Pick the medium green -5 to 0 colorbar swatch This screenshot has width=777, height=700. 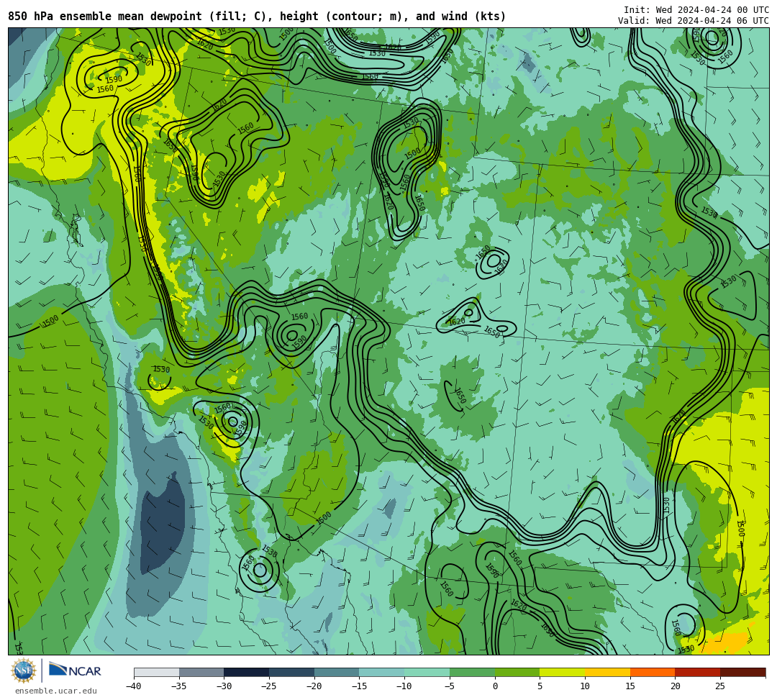point(472,672)
